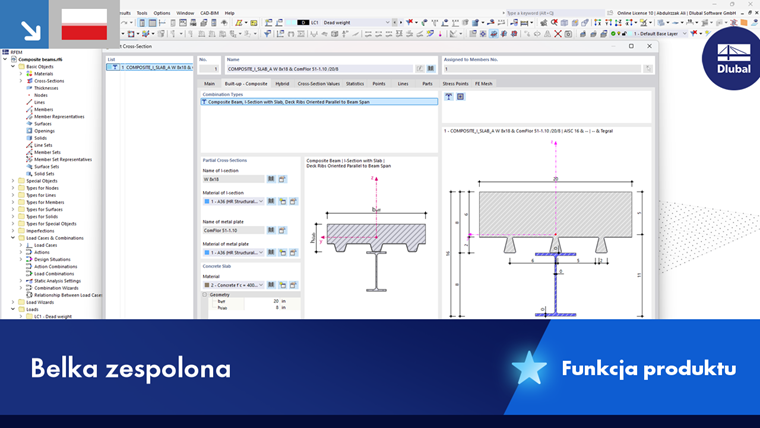
Task: Open the CAD-BIM menu
Action: pos(209,13)
